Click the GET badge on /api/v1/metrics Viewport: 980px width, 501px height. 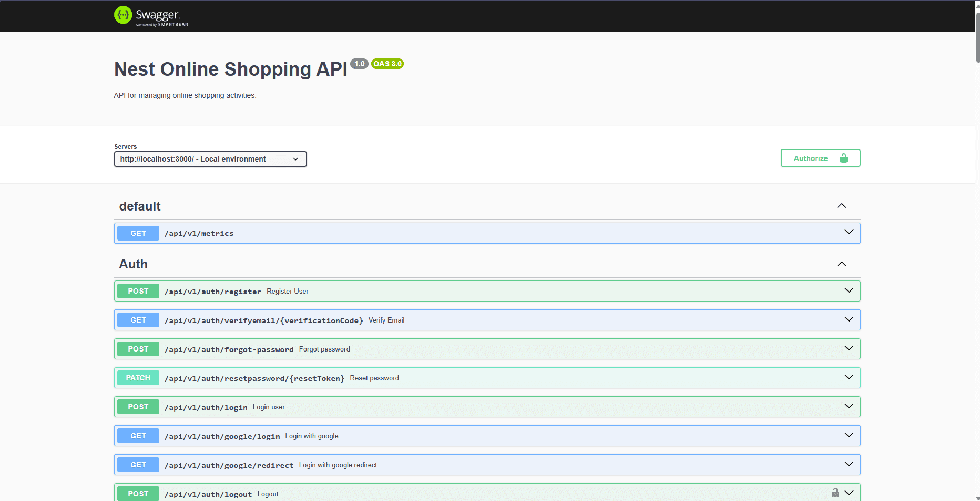138,233
